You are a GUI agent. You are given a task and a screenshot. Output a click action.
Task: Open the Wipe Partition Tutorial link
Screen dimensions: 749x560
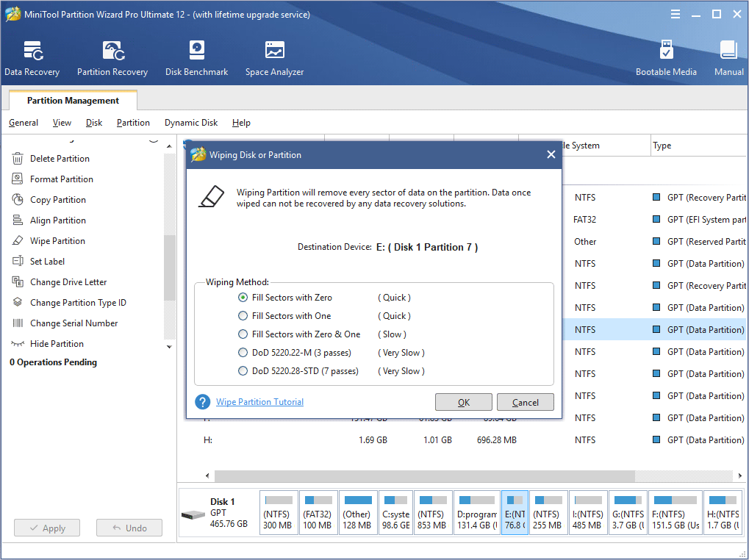259,401
